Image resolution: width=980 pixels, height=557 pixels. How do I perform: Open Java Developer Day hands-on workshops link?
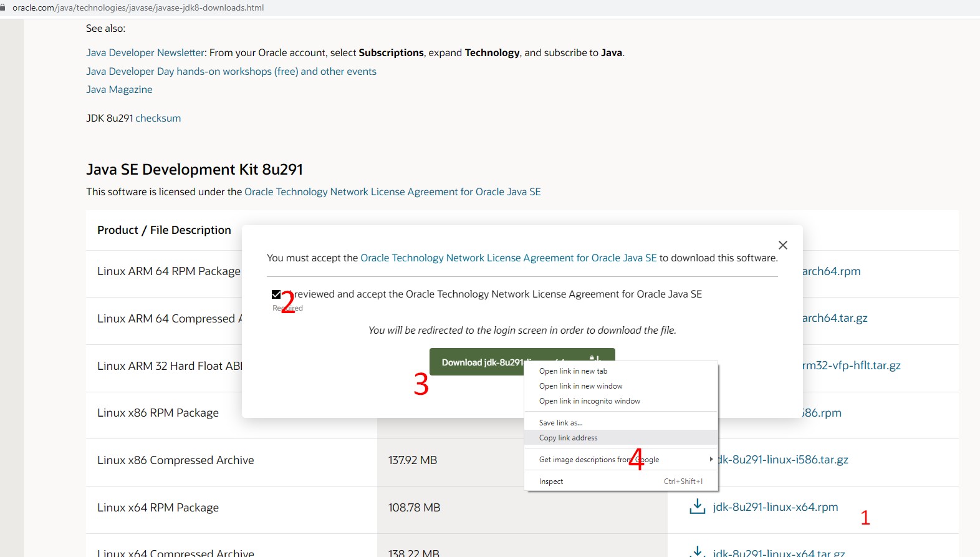231,72
